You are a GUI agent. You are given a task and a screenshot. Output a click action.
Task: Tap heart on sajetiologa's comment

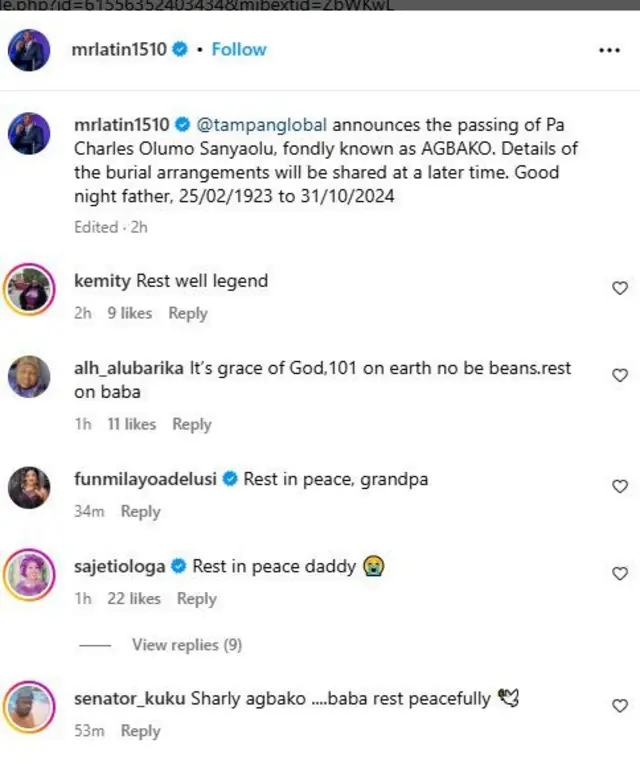619,573
